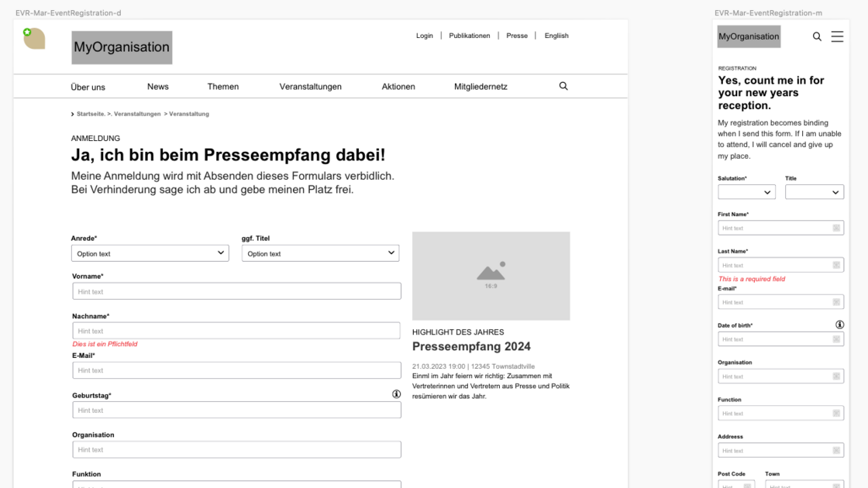The image size is (868, 488).
Task: Click the Last Name field clear icon
Action: tap(836, 265)
